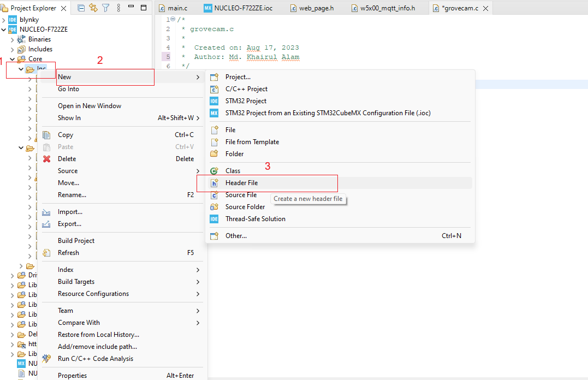The width and height of the screenshot is (588, 380).
Task: Click the Refresh icon in the context menu
Action: [46, 253]
